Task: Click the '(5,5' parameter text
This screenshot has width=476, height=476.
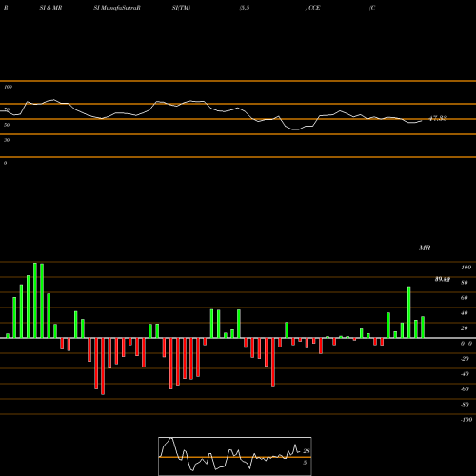Action: [x=245, y=8]
